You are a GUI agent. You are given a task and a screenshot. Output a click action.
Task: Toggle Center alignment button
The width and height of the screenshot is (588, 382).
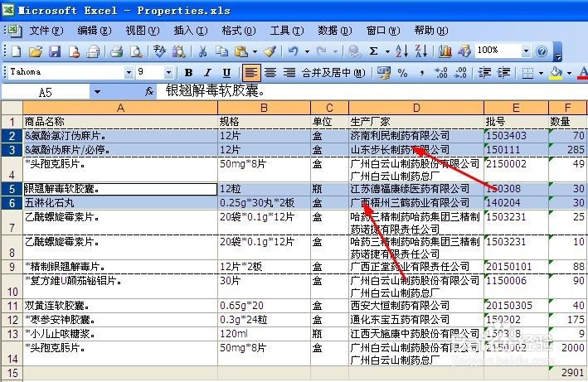pos(270,73)
